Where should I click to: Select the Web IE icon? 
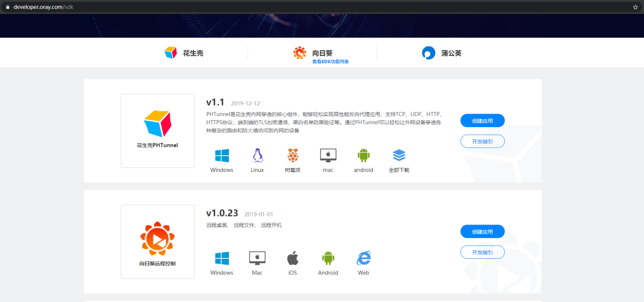coord(363,259)
